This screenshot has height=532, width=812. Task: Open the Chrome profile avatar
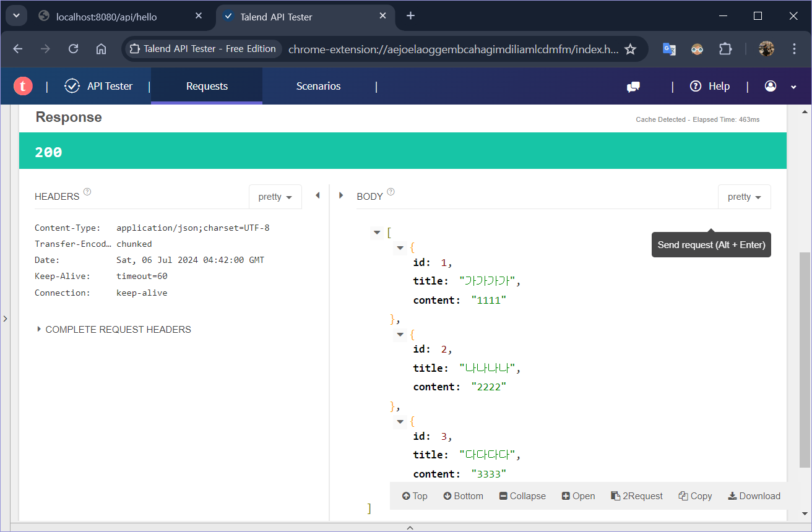point(766,49)
